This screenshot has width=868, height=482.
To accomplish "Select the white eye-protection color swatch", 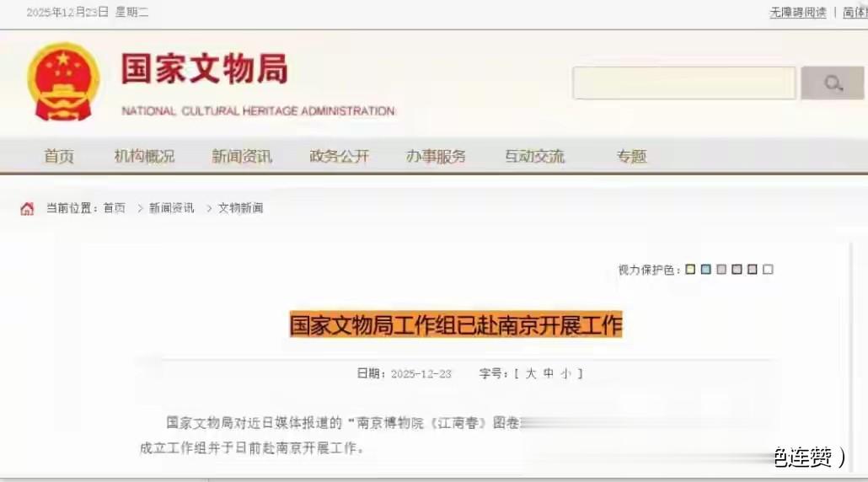I will (768, 270).
